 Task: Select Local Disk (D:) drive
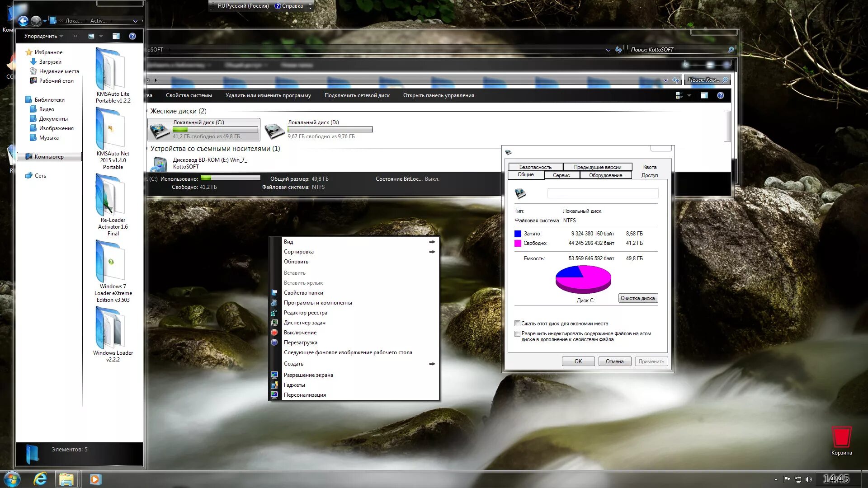(x=319, y=129)
